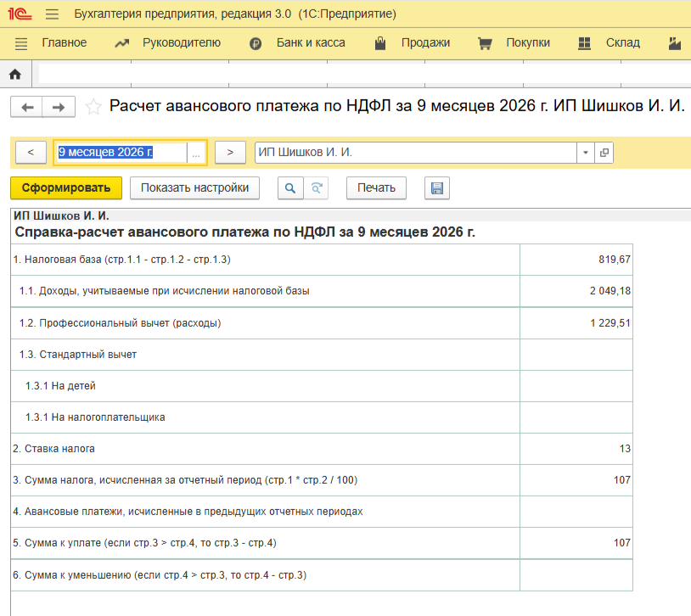Open the Руководителю section
This screenshot has width=691, height=616.
182,42
